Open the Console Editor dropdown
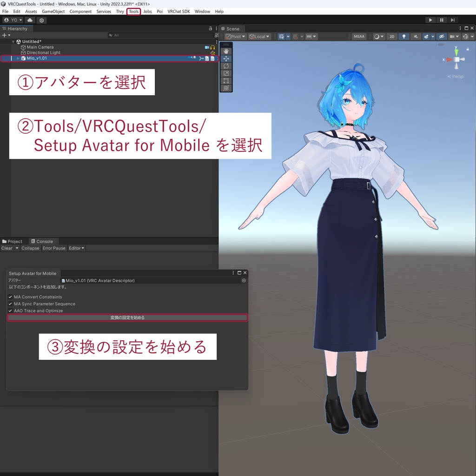The height and width of the screenshot is (476, 476). pyautogui.click(x=76, y=248)
